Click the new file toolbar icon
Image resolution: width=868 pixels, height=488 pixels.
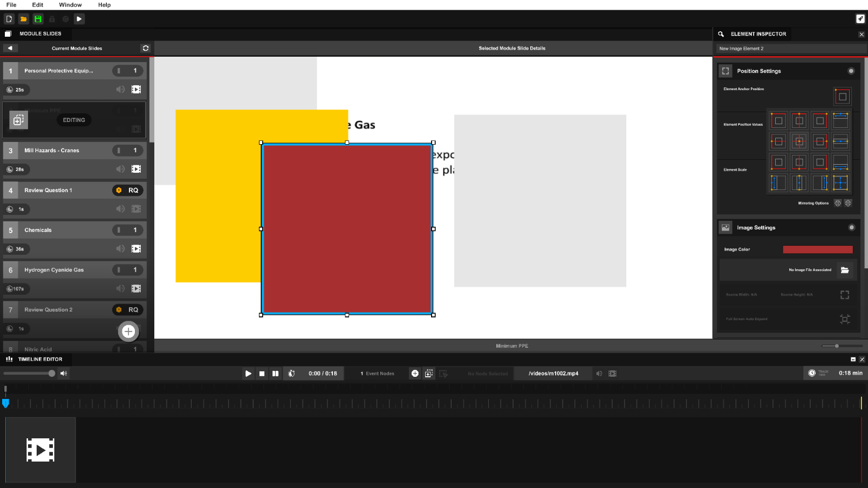pyautogui.click(x=9, y=19)
